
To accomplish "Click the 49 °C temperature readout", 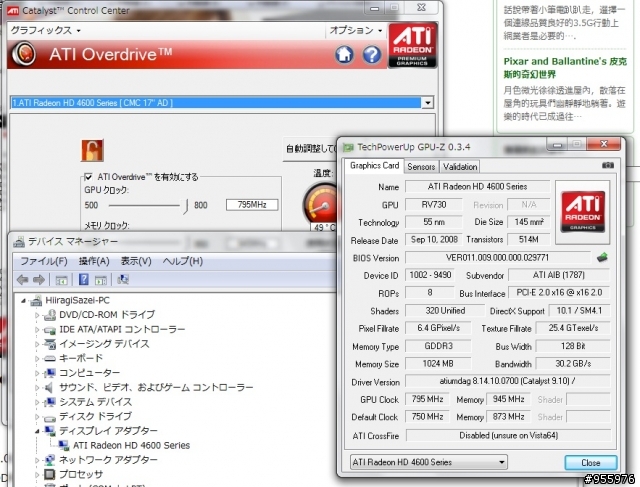I will tap(324, 227).
